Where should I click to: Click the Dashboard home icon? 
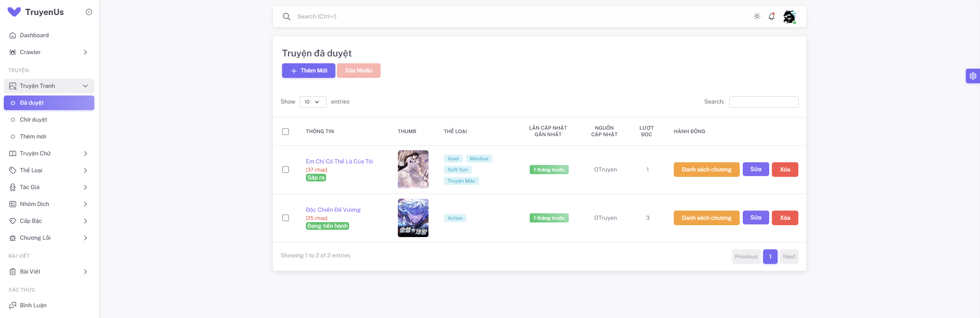13,35
